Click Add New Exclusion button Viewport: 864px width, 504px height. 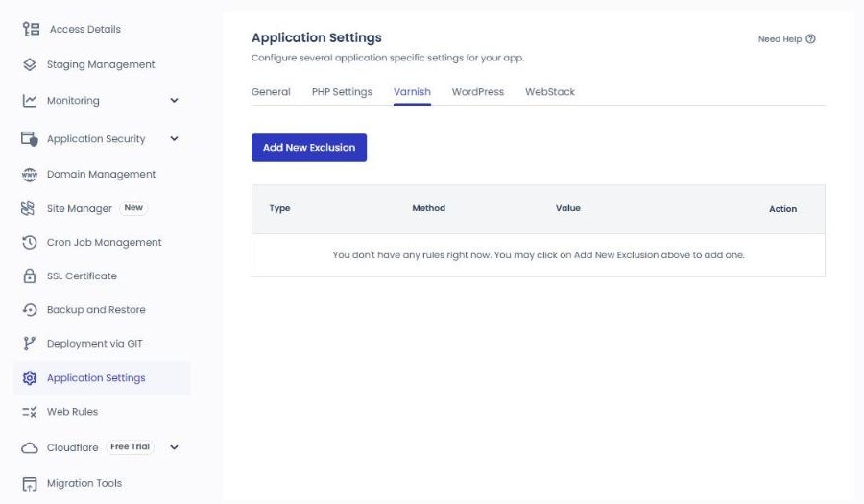(309, 148)
